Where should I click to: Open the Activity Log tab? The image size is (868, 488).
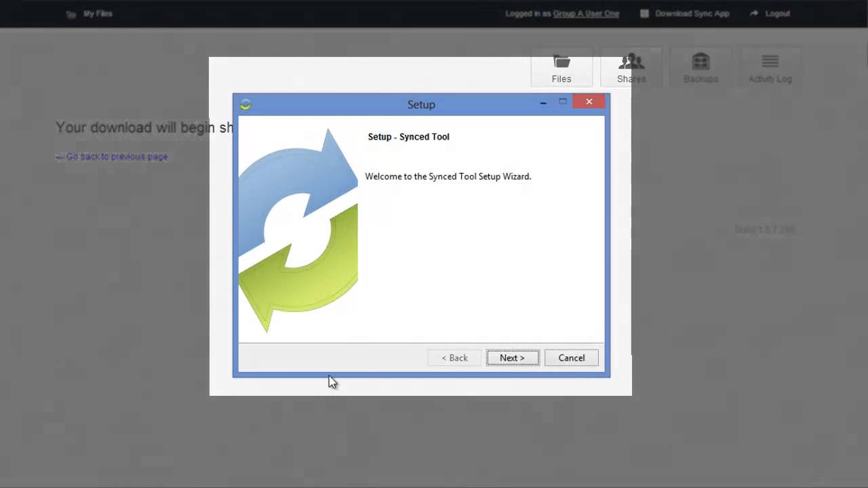pyautogui.click(x=770, y=68)
